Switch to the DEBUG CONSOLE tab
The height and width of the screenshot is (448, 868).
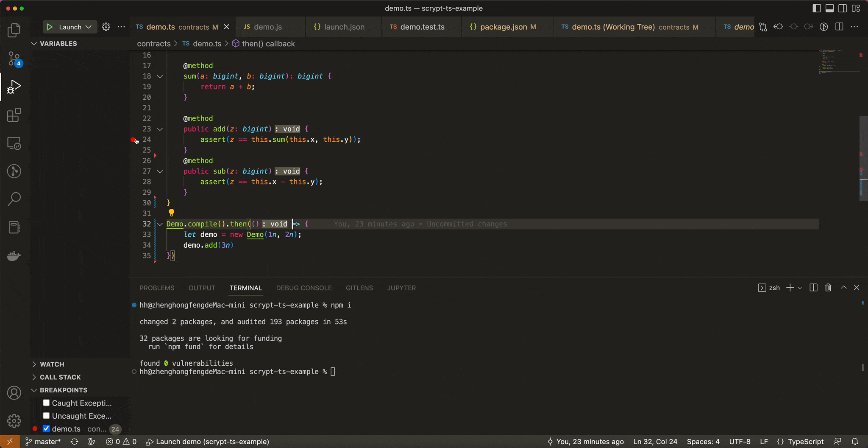pyautogui.click(x=304, y=288)
